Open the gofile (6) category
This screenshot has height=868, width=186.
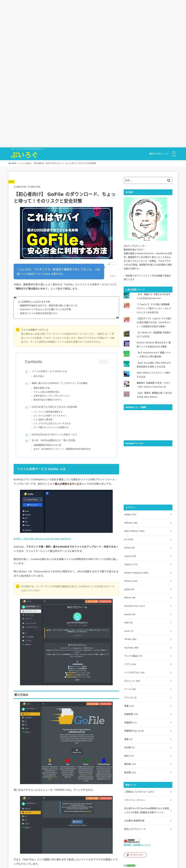click(148, 589)
